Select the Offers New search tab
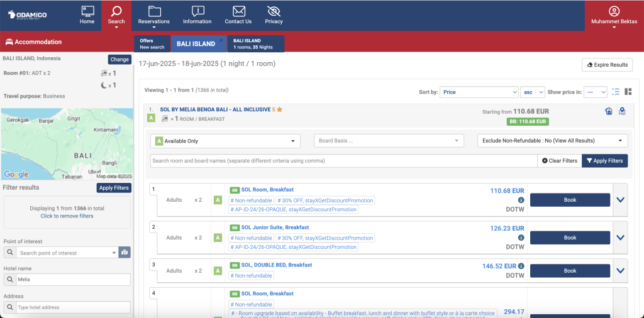This screenshot has width=644, height=318. (152, 44)
